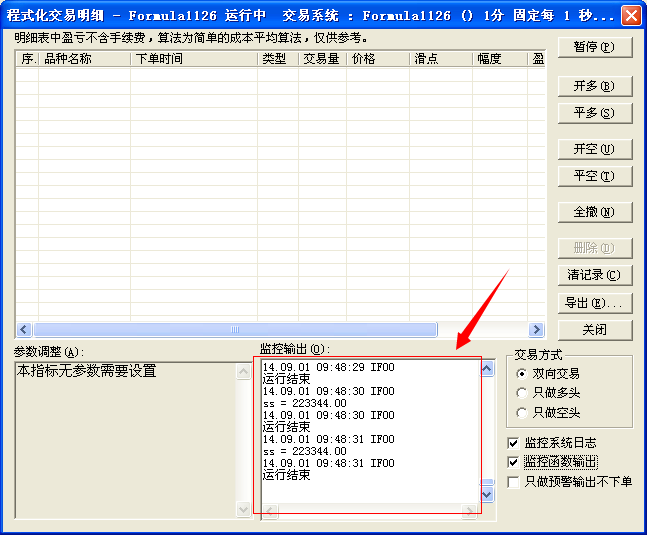Click the 暂停(P) pause button
647x535 pixels.
(595, 47)
